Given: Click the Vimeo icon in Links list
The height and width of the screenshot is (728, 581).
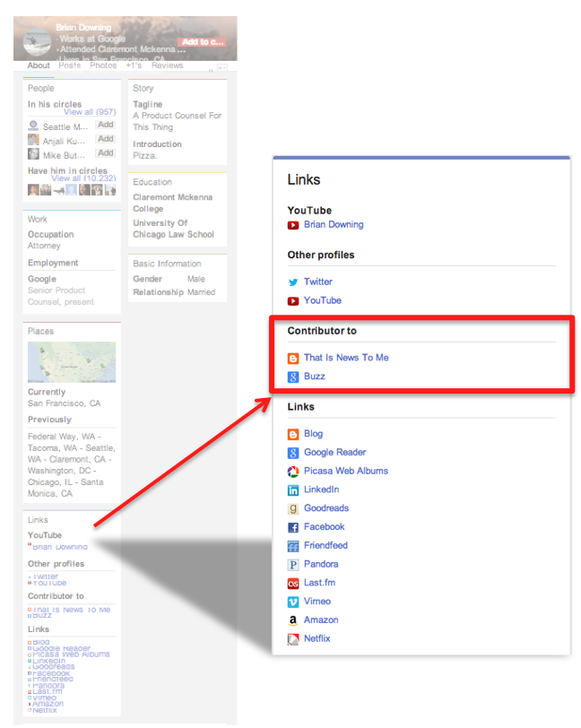Looking at the screenshot, I should (293, 602).
